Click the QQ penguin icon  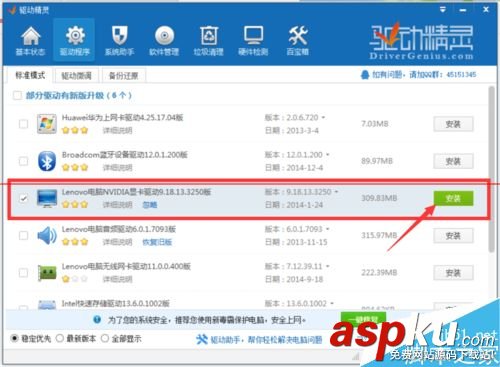coord(365,75)
